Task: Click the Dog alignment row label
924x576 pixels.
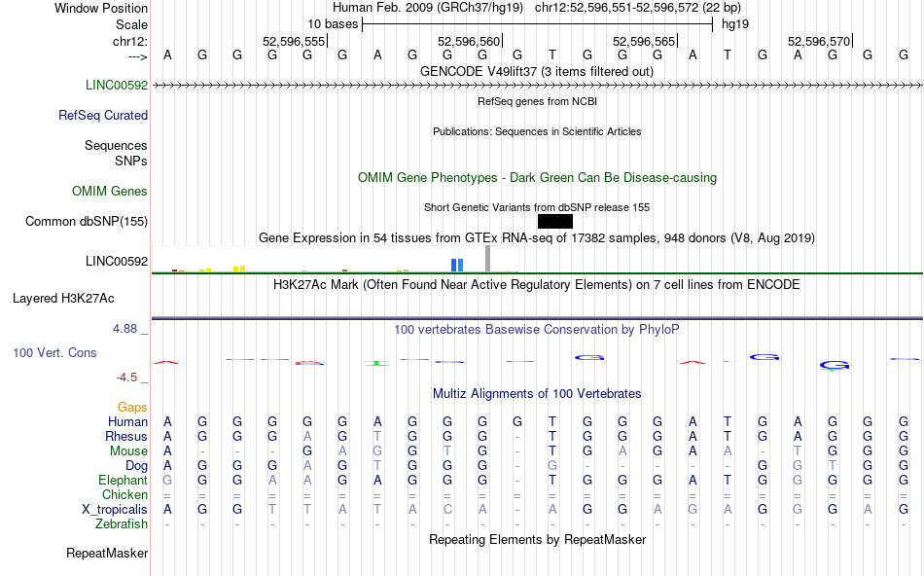Action: pos(136,466)
